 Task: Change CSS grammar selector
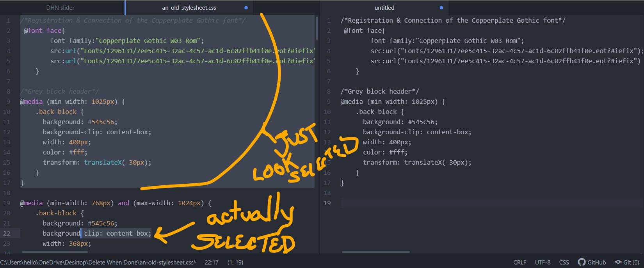[564, 263]
